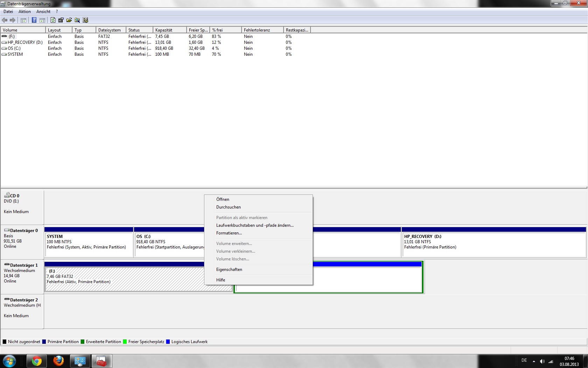Image resolution: width=588 pixels, height=368 pixels.
Task: Choose Öffnen from context menu
Action: coord(258,199)
